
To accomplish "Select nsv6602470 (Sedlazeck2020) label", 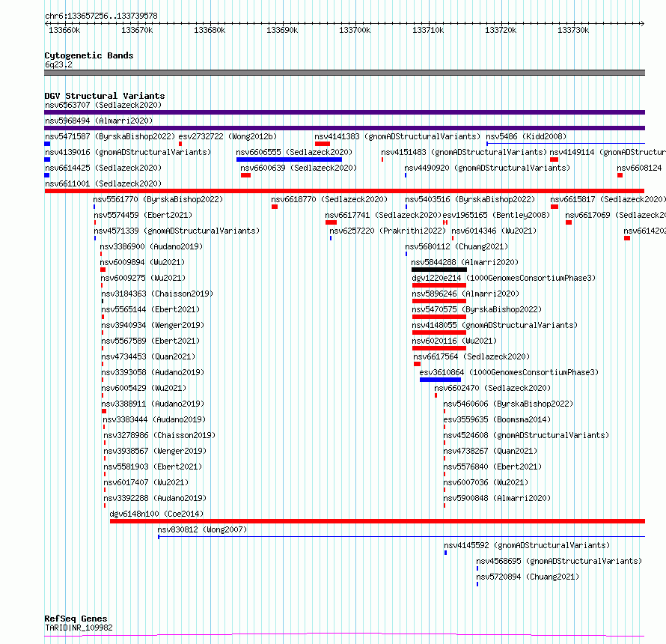I will 492,388.
